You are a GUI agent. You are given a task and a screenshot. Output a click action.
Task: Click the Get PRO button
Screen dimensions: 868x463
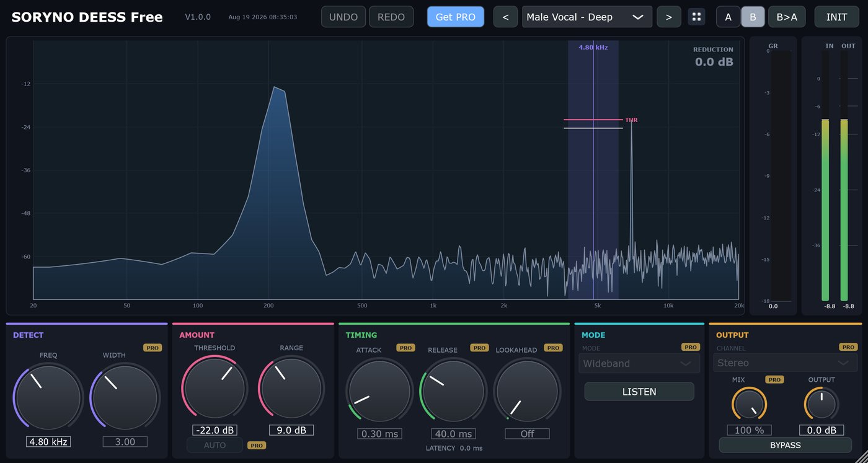point(456,17)
